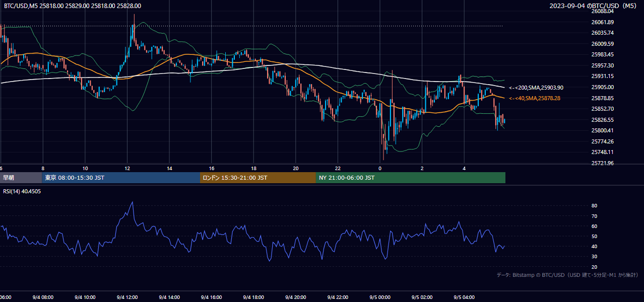
Task: Click price axis label 25931.15
Action: point(603,76)
